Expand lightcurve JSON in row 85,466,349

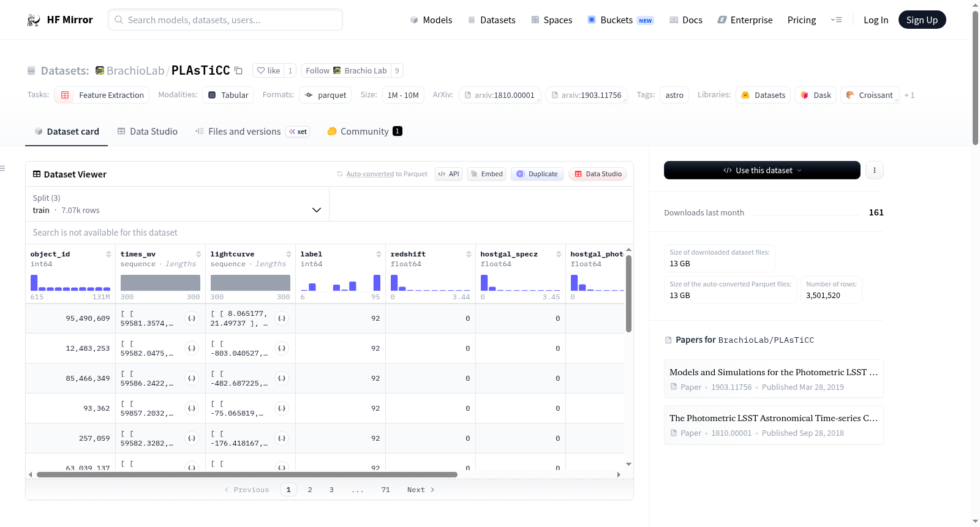point(282,378)
